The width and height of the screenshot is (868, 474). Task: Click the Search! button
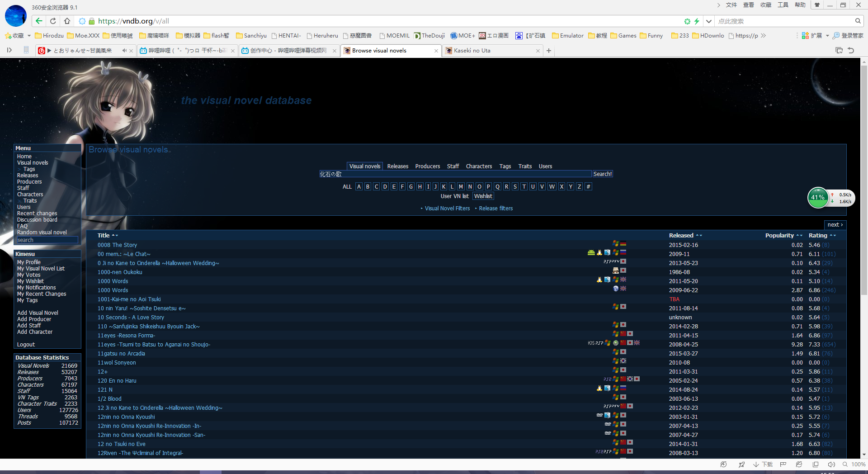click(603, 174)
